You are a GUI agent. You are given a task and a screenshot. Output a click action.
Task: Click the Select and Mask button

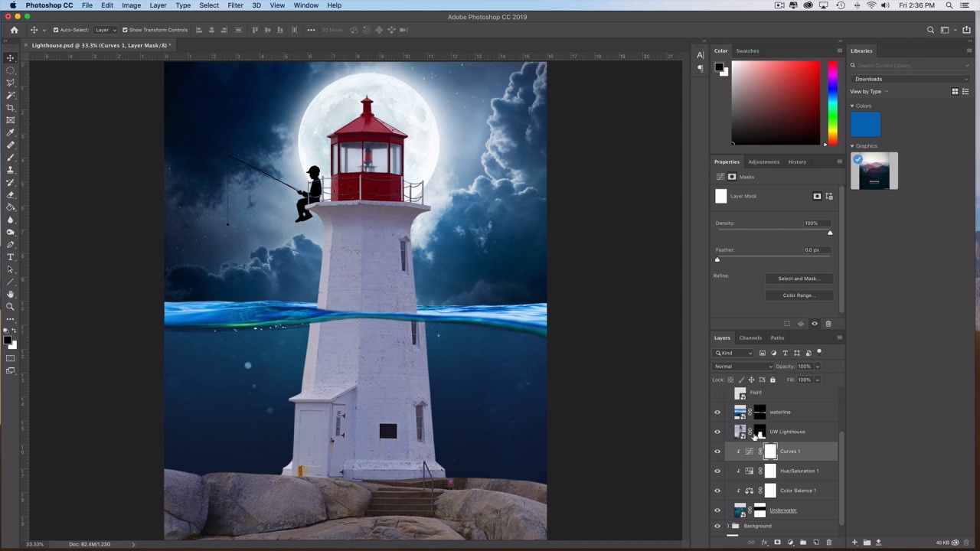[x=798, y=279]
